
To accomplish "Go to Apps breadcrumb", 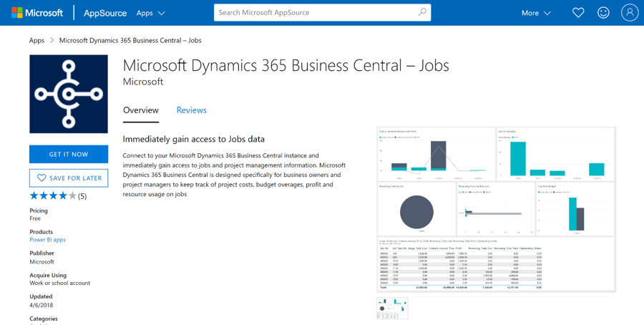I will pos(36,40).
